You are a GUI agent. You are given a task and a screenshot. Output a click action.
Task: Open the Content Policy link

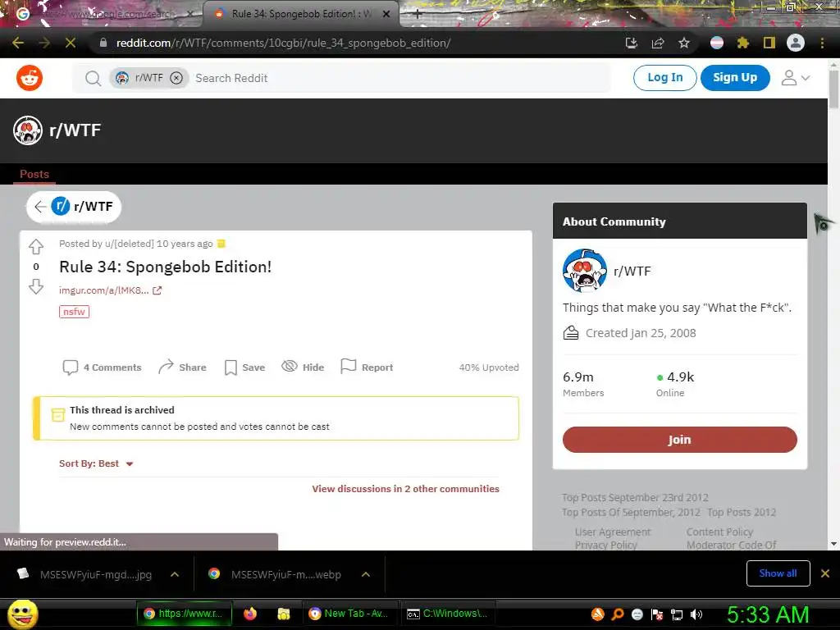point(719,532)
